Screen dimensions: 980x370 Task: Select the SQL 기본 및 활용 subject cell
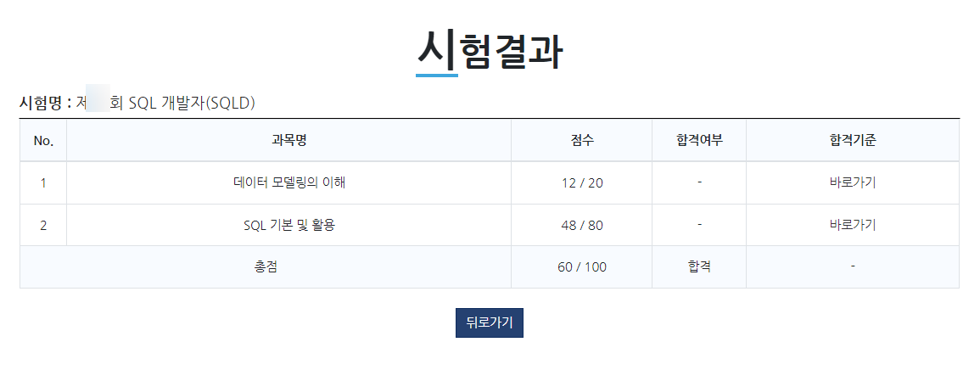[x=288, y=225]
